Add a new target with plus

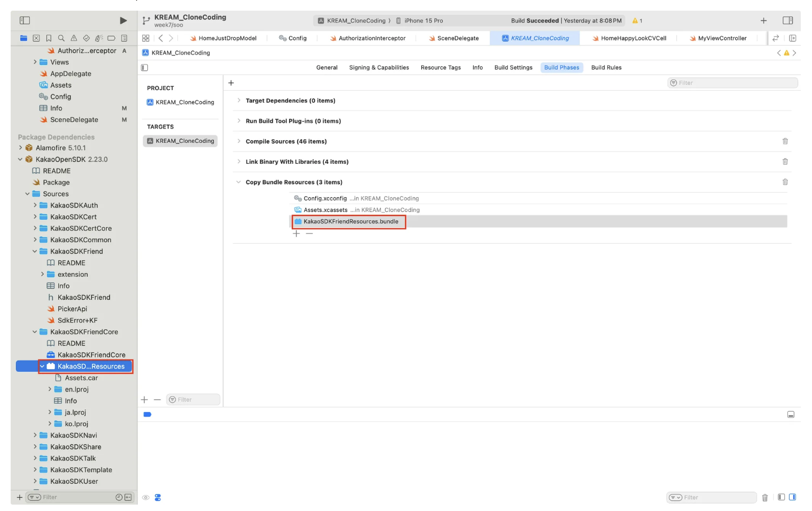coord(144,400)
